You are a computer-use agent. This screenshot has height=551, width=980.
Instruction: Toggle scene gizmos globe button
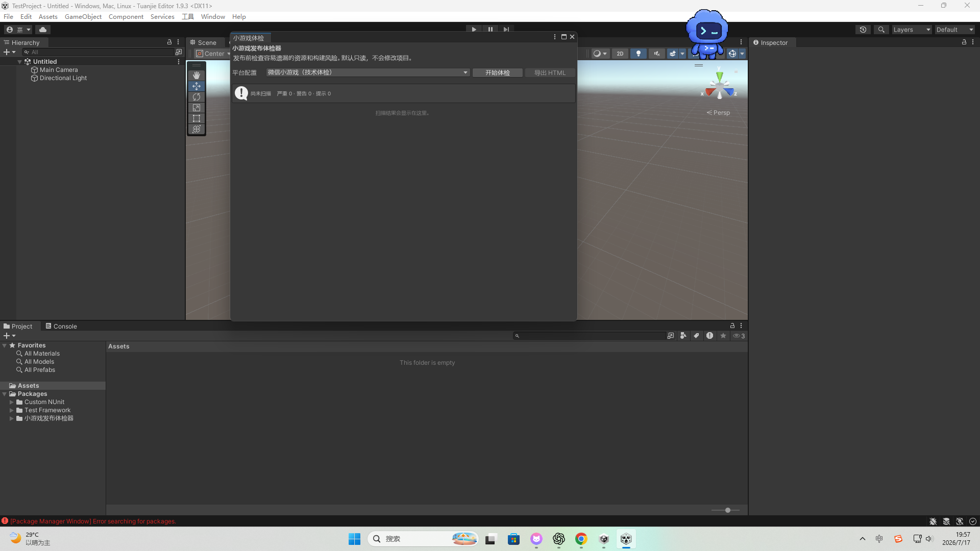[732, 54]
